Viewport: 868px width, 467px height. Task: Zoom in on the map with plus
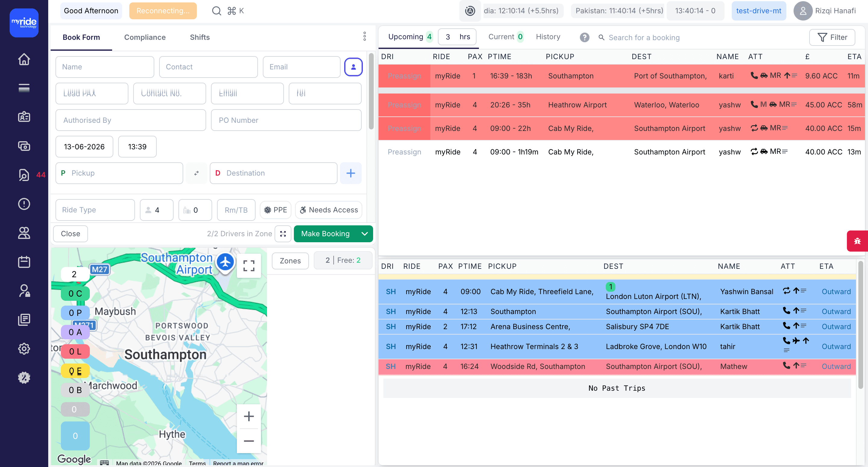(x=249, y=416)
